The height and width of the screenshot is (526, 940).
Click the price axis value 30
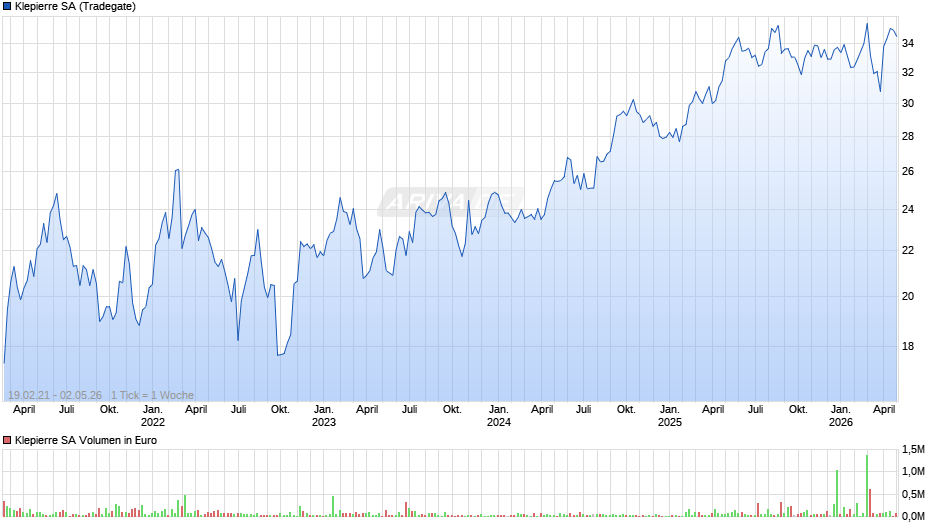(x=908, y=103)
